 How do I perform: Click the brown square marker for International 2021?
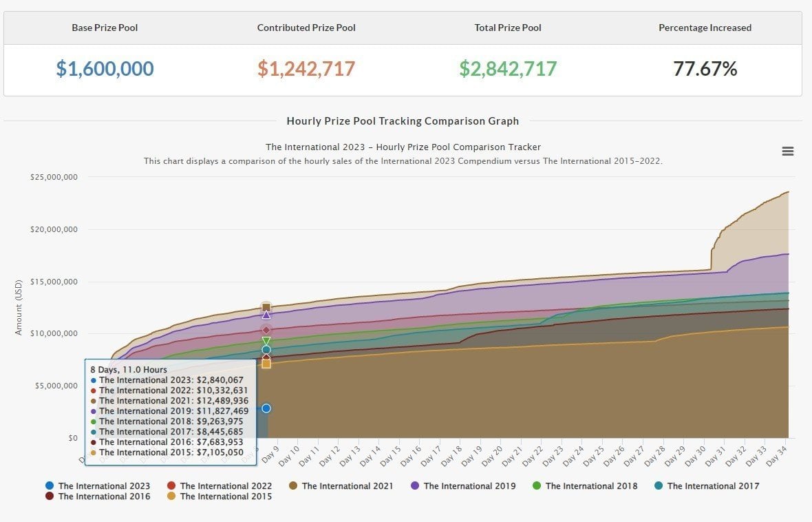coord(266,307)
